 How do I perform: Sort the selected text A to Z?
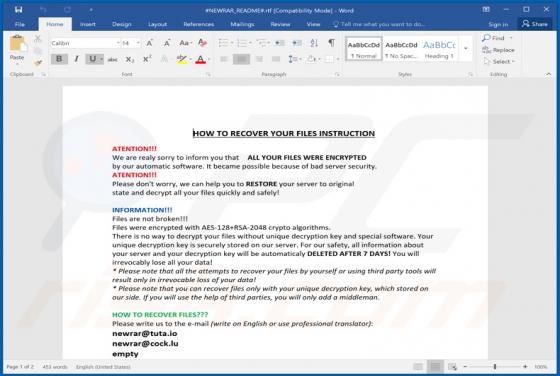(x=314, y=43)
